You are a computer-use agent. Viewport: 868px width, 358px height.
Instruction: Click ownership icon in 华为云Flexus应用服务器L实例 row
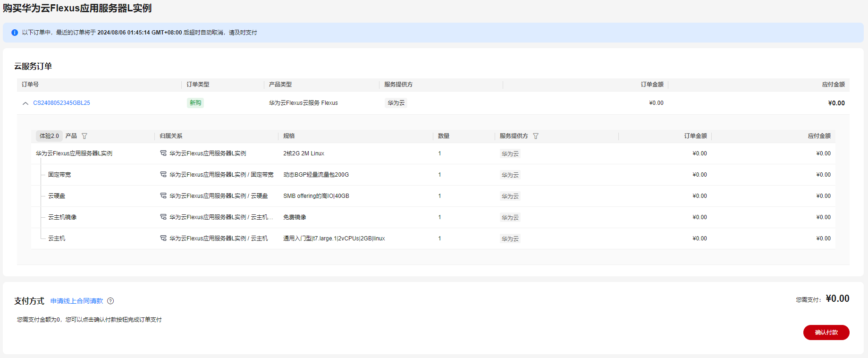click(163, 153)
